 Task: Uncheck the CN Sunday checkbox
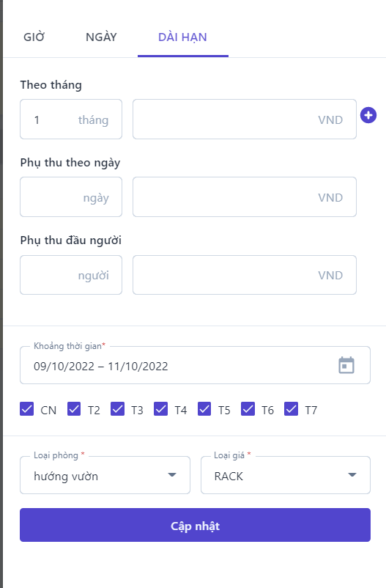tap(26, 409)
